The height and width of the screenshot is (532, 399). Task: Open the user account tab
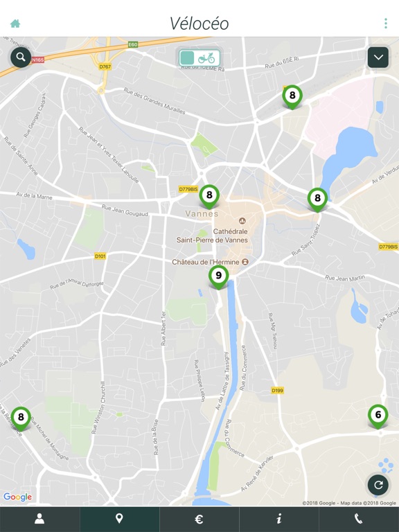[39, 519]
